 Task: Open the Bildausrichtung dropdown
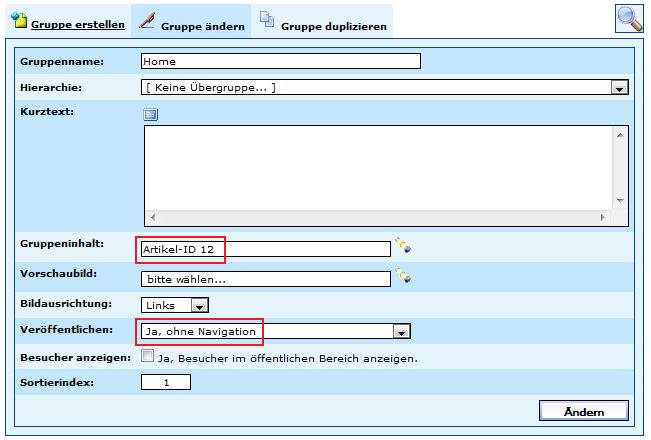coord(199,305)
